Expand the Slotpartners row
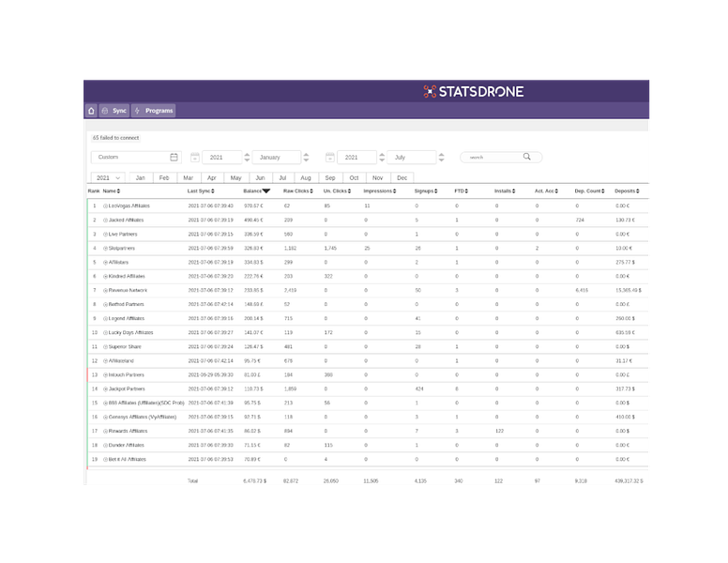Screen dimensions: 728x563 pos(105,248)
